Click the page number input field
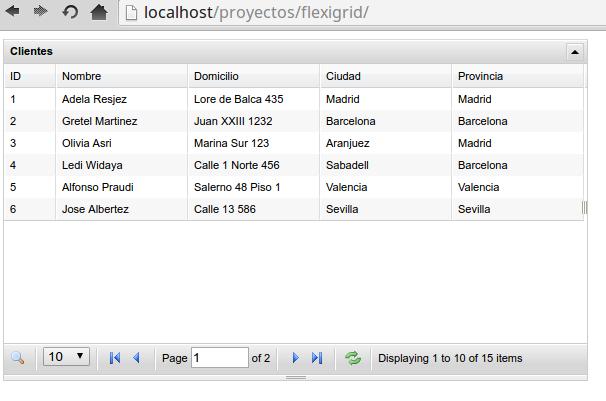The height and width of the screenshot is (401, 606). tap(219, 358)
